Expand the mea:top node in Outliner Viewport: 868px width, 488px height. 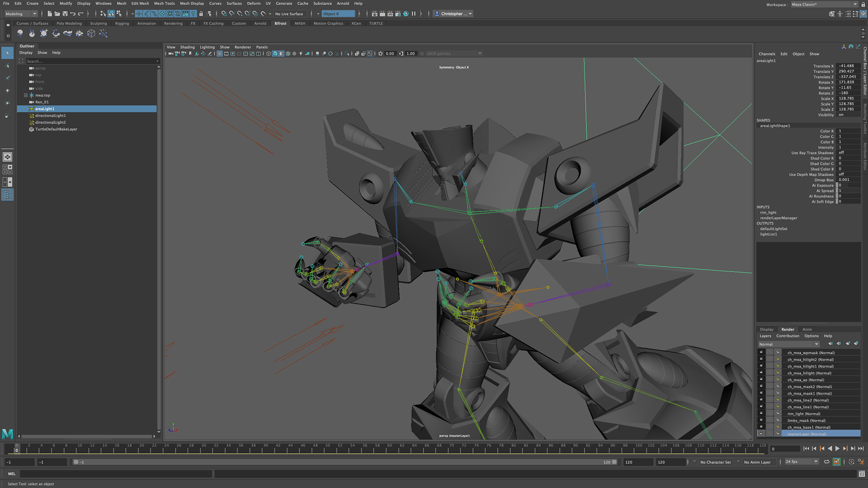26,95
